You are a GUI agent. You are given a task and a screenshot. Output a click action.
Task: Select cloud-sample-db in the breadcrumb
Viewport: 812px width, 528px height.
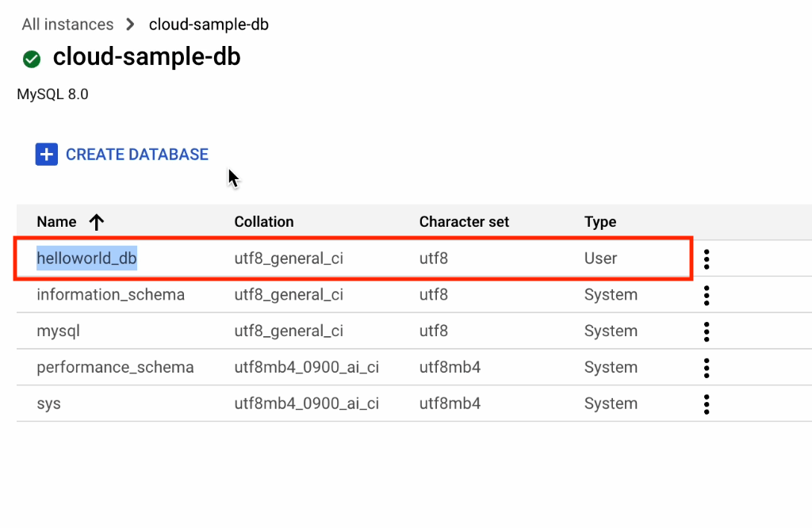209,25
